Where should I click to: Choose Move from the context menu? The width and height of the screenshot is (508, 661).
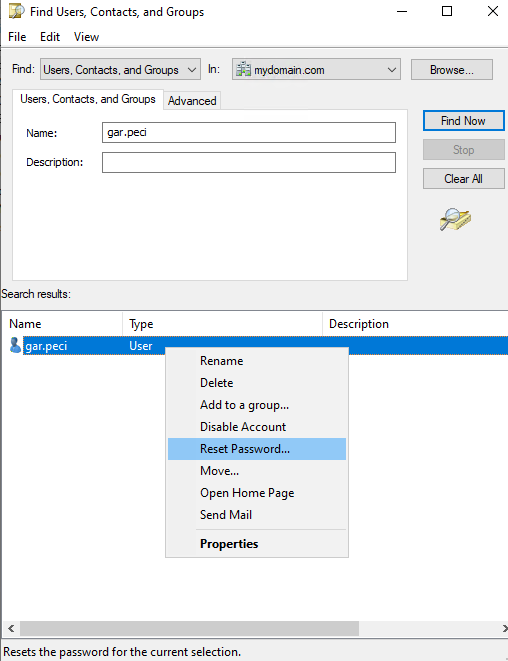click(257, 470)
